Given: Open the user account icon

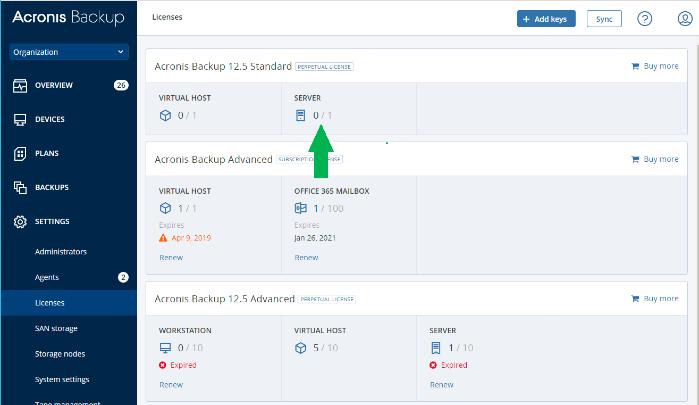Looking at the screenshot, I should coord(685,19).
